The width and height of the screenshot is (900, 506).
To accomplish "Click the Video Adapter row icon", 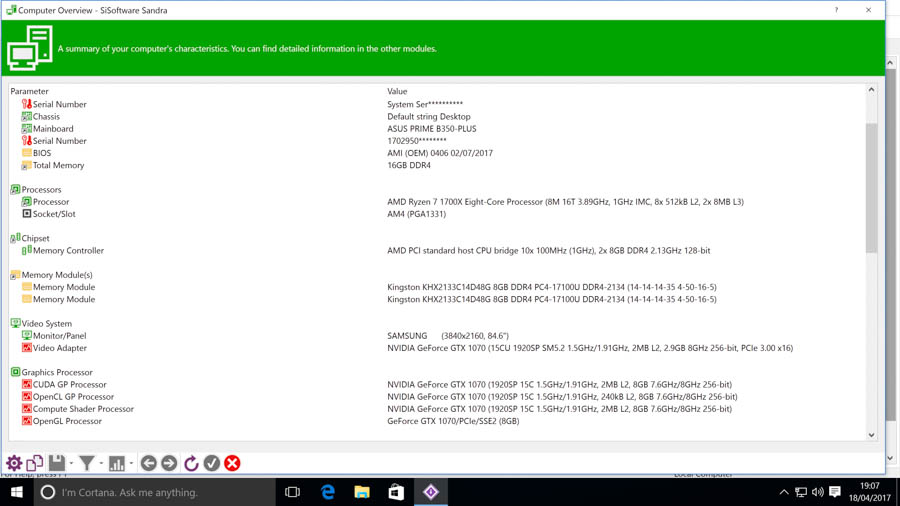I will [x=26, y=348].
